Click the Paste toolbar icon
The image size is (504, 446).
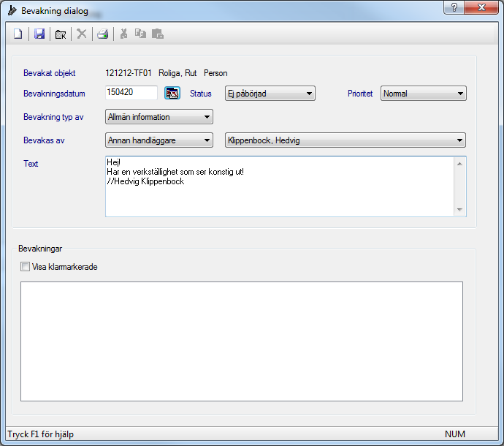pos(158,34)
